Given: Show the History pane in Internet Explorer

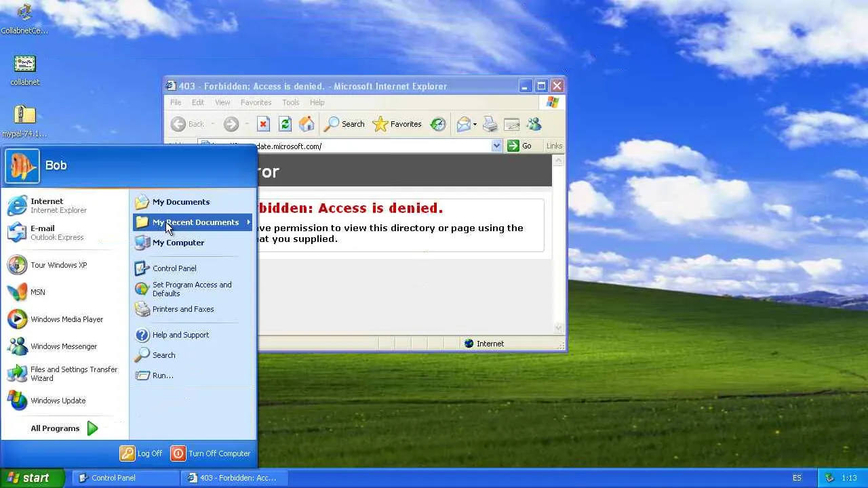Looking at the screenshot, I should pyautogui.click(x=438, y=124).
